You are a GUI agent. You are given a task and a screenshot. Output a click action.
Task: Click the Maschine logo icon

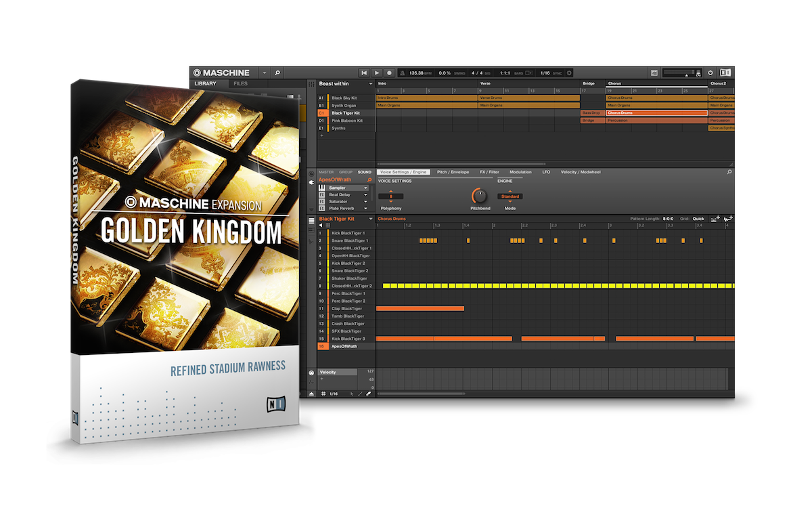[x=198, y=72]
